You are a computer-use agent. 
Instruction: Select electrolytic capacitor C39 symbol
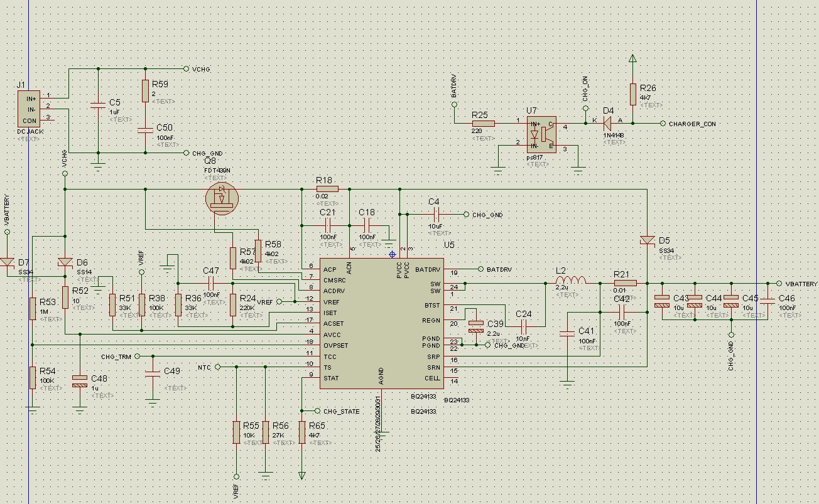click(x=476, y=326)
